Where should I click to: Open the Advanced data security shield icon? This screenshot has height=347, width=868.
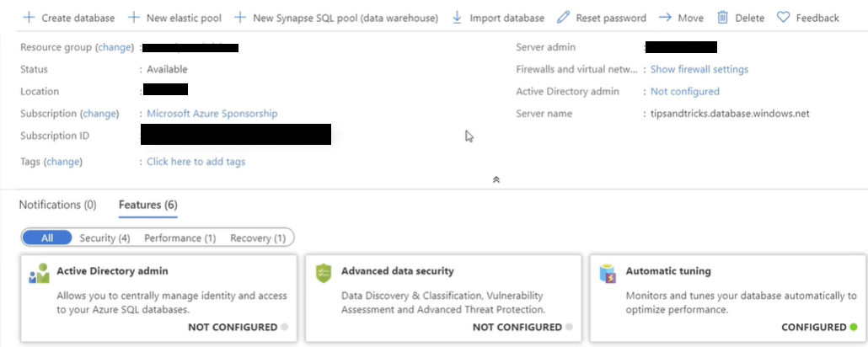[x=324, y=274]
